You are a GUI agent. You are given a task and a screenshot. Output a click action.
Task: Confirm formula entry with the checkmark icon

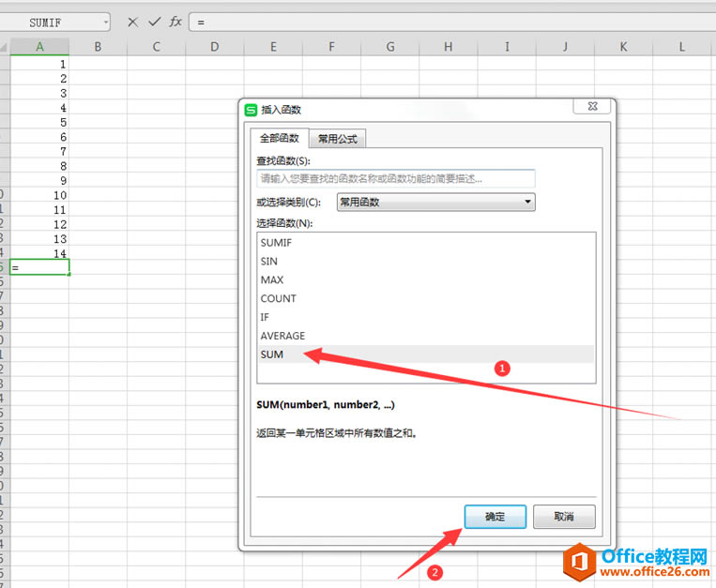155,22
